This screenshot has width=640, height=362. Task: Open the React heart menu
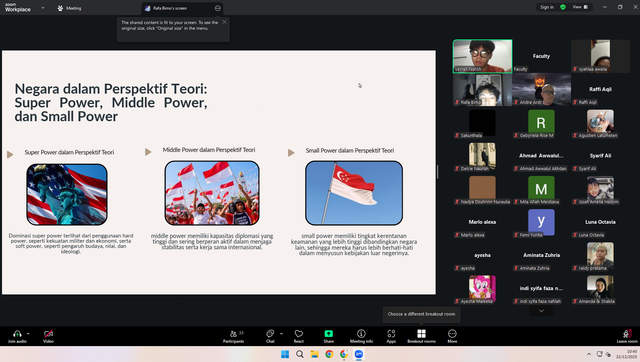tap(299, 336)
